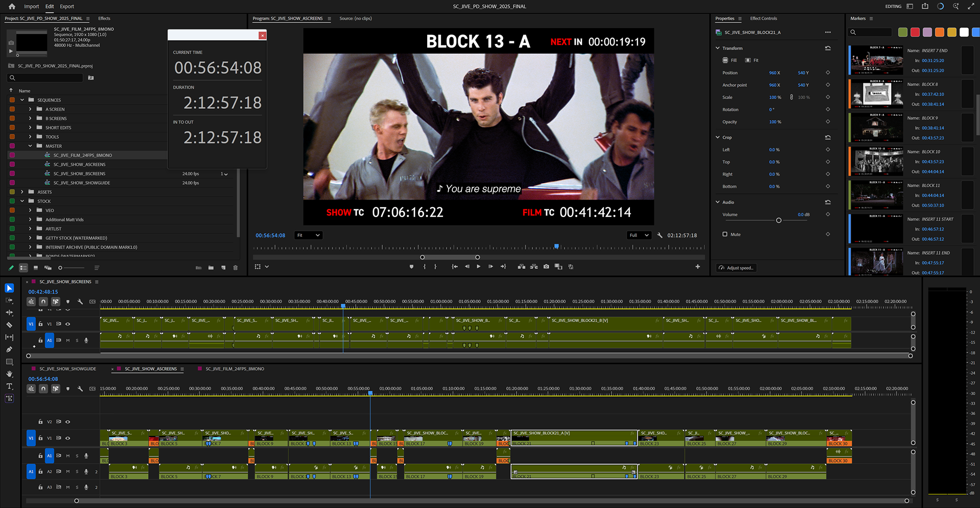Expand the A SCREEN bin
This screenshot has height=508, width=980.
click(x=30, y=109)
